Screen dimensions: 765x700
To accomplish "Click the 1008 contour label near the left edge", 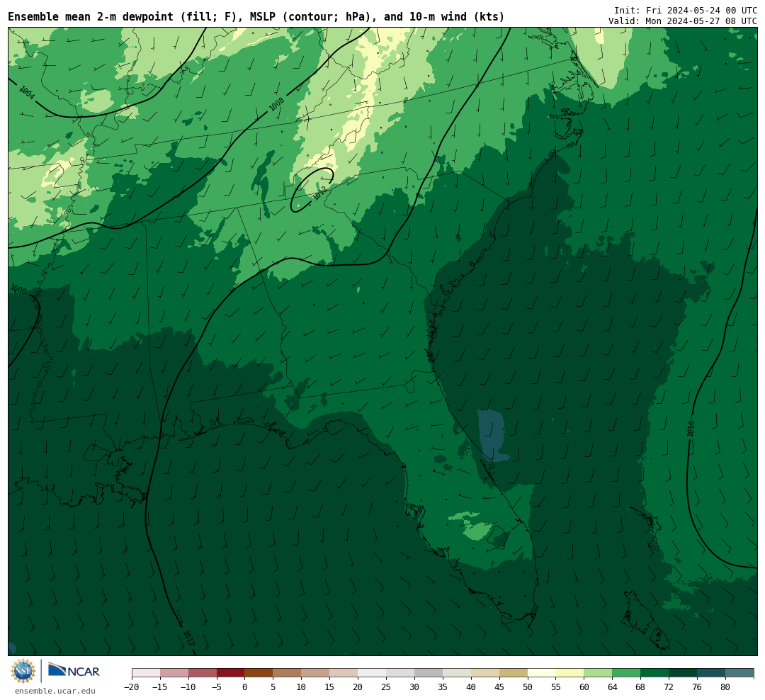I will [18, 290].
